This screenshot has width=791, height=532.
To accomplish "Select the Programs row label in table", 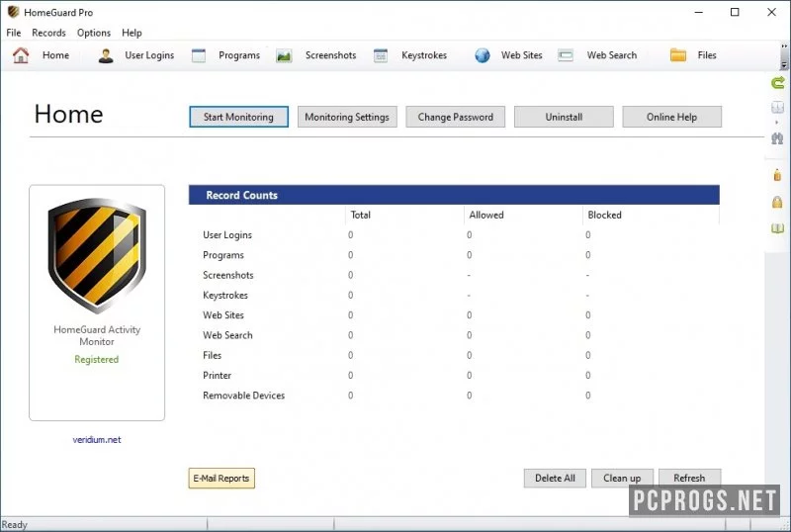I will tap(223, 255).
